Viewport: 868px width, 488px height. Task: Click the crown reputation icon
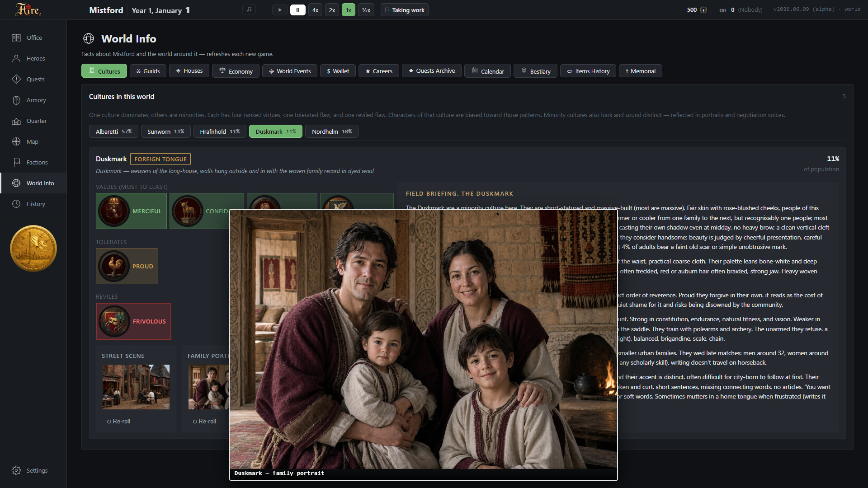pyautogui.click(x=723, y=10)
